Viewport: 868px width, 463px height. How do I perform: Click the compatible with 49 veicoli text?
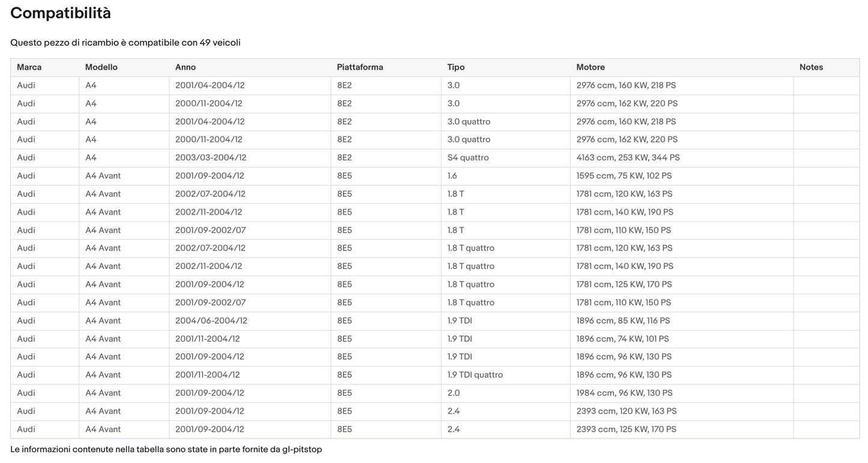(126, 43)
